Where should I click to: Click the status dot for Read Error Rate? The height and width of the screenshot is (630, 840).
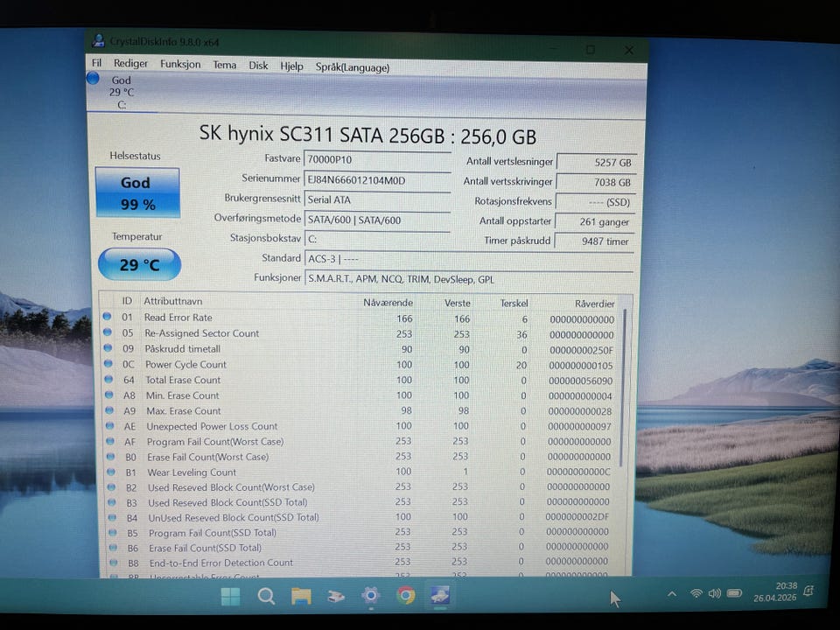[107, 317]
